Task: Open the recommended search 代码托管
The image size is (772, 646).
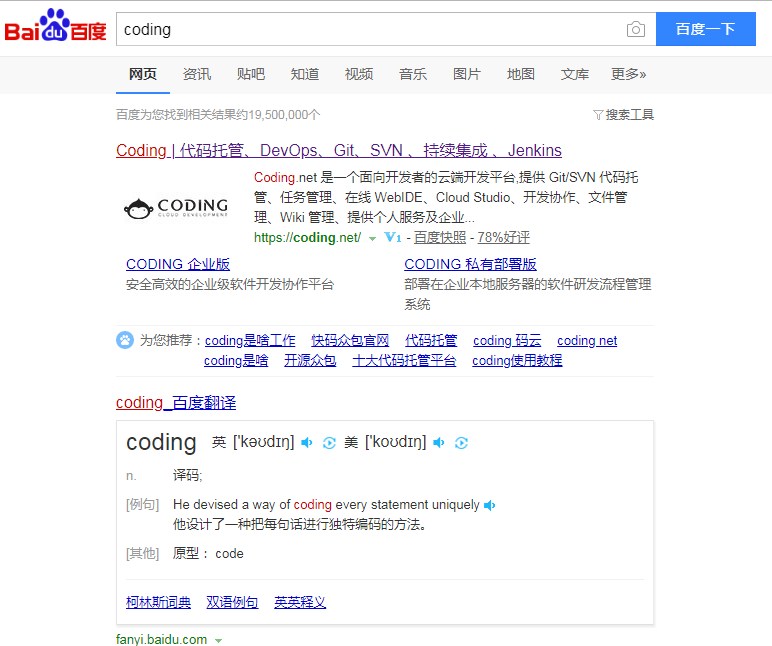Action: coord(431,341)
